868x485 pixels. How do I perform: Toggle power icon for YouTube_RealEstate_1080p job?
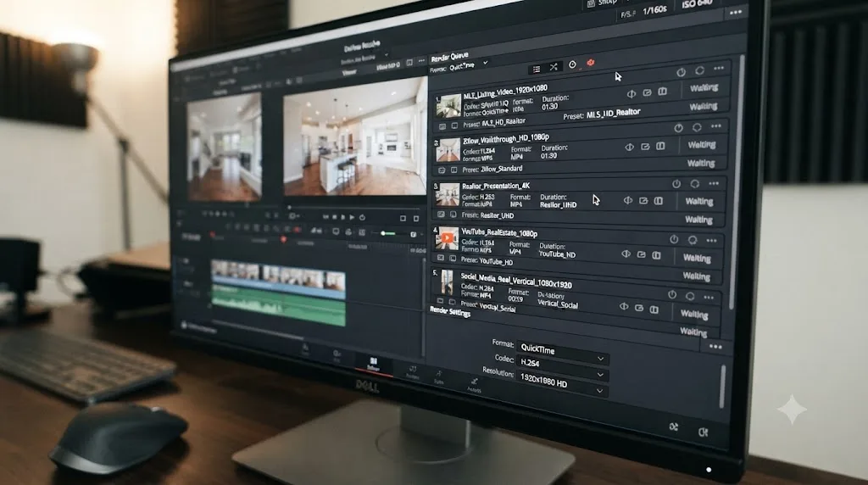674,240
